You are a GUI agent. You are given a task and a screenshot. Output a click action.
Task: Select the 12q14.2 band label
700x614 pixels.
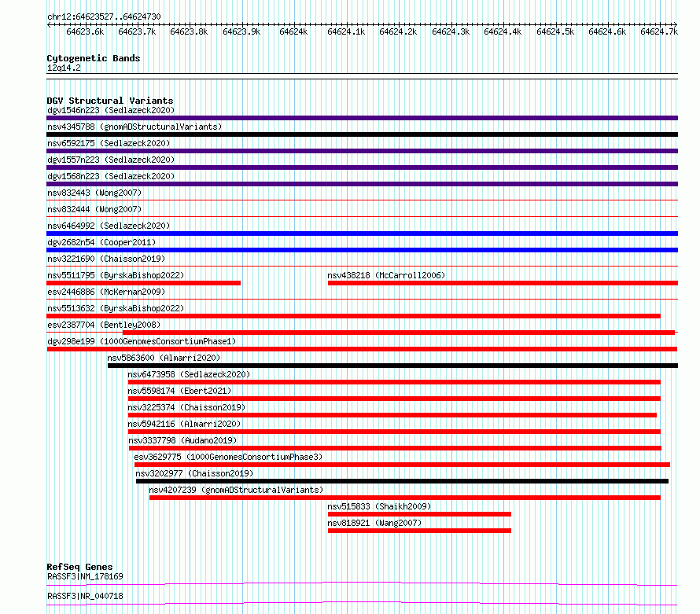64,68
